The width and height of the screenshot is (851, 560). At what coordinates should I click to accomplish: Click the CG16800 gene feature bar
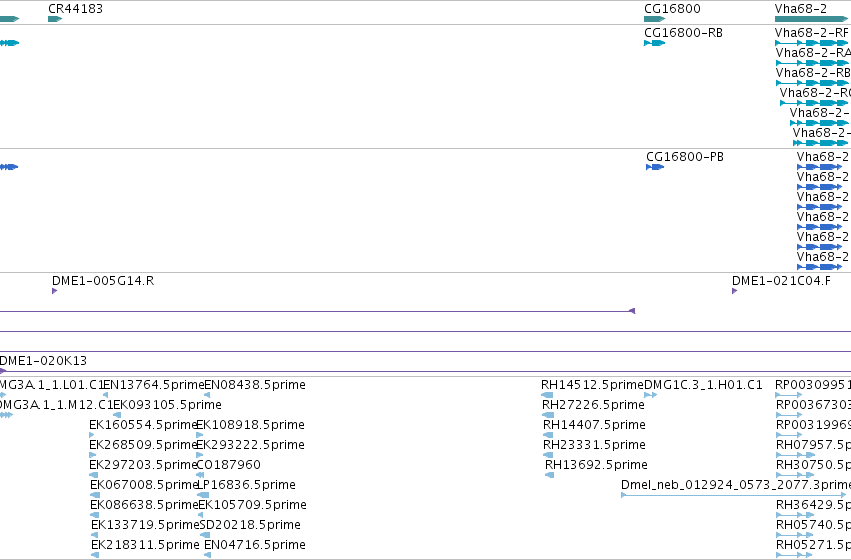pyautogui.click(x=655, y=19)
